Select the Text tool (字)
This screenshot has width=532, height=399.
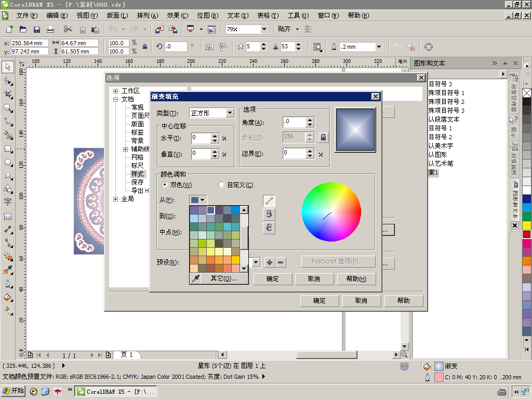pos(8,202)
